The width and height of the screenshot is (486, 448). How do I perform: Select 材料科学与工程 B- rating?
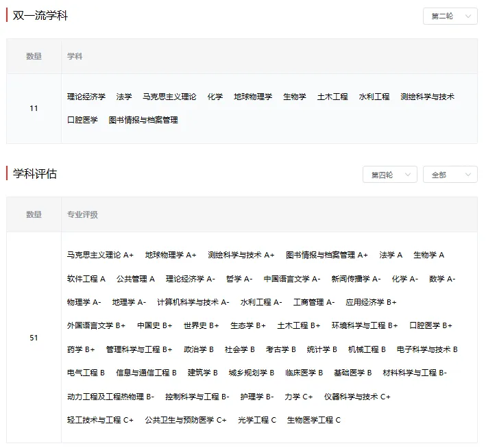(415, 373)
